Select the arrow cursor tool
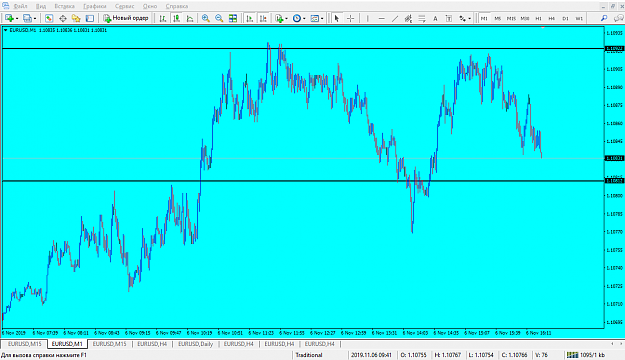 pos(337,18)
